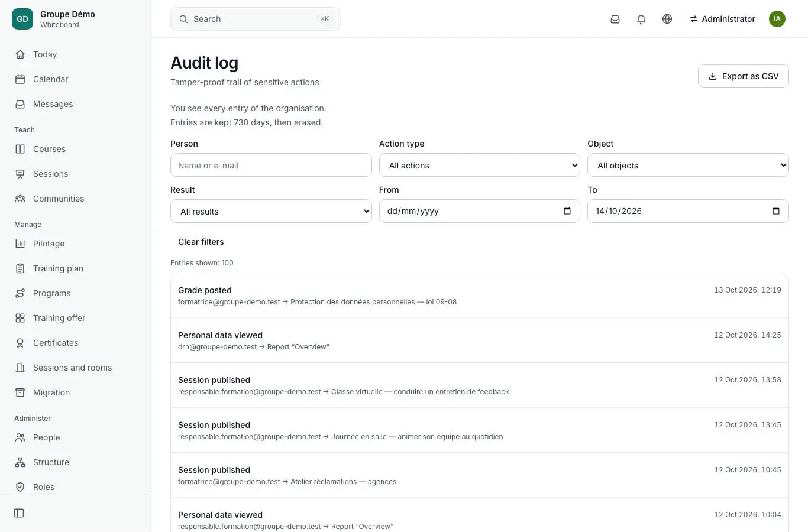Click the Migration archive icon
Image resolution: width=808 pixels, height=532 pixels.
[20, 392]
